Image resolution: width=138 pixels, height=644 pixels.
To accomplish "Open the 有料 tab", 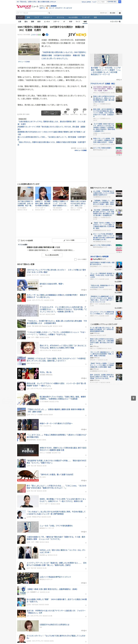I will click(95, 17).
